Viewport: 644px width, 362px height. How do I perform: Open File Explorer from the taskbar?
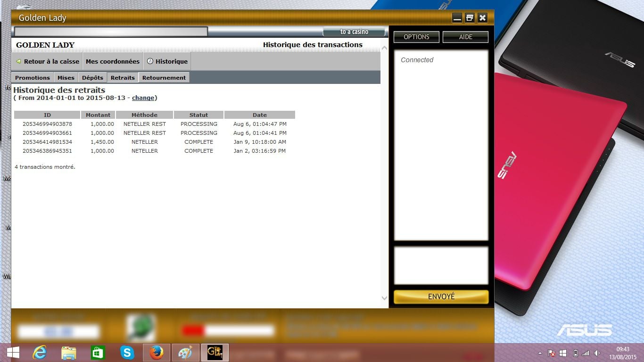tap(69, 353)
